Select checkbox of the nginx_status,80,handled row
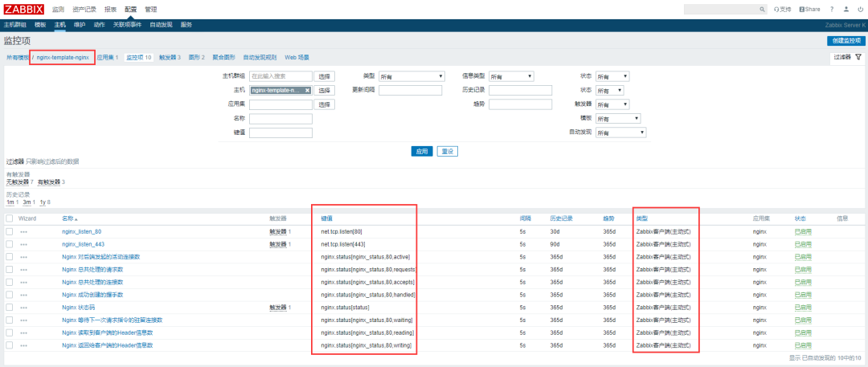The height and width of the screenshot is (367, 868). click(x=10, y=295)
